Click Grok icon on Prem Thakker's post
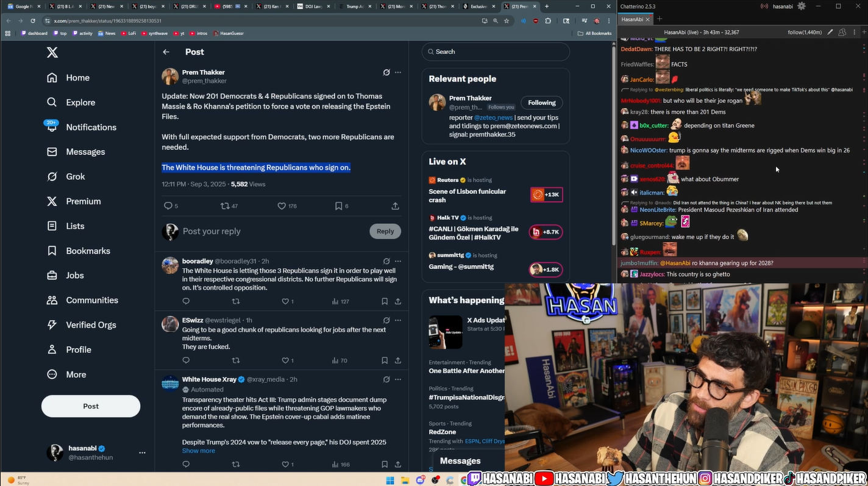Screen dimensions: 868x486 tap(386, 72)
